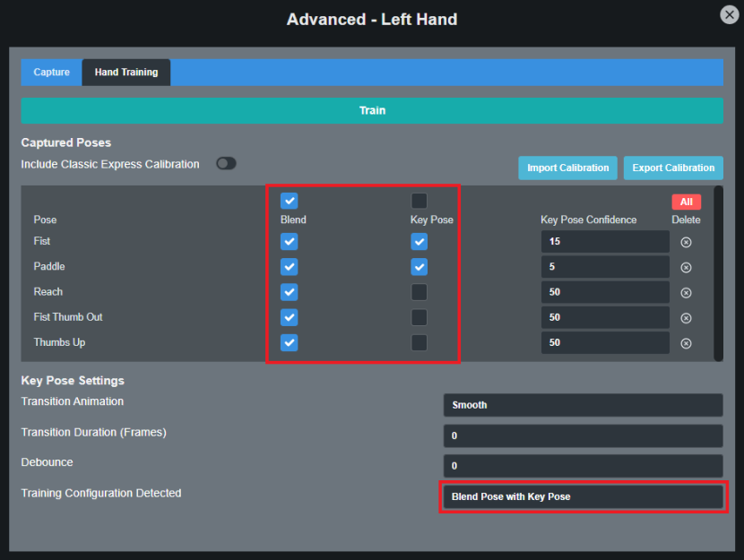Click the Key Pose Confidence column header
Viewport: 744px width, 560px height.
coord(588,220)
